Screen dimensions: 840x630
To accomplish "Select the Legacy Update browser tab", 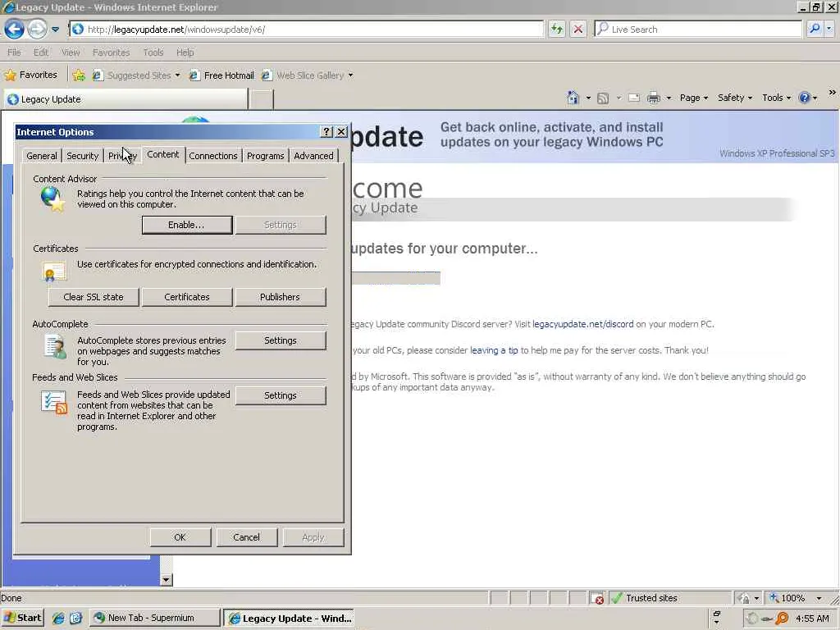I will click(x=126, y=99).
